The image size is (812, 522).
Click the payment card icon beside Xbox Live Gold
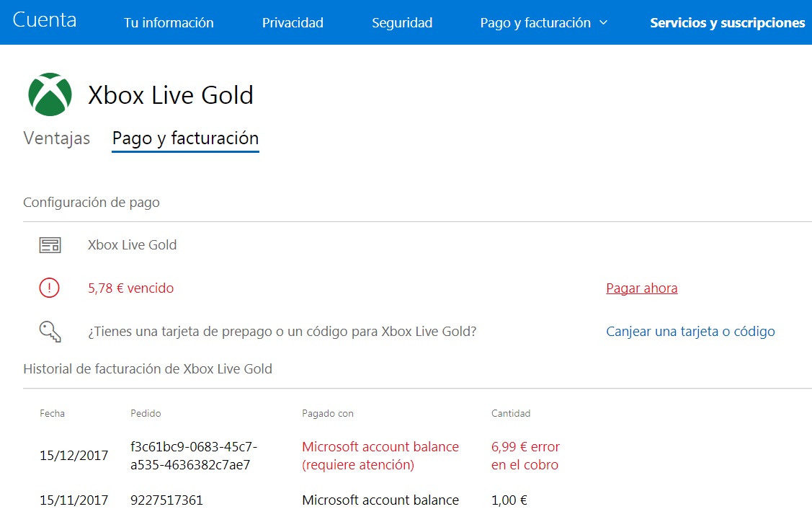click(x=50, y=244)
